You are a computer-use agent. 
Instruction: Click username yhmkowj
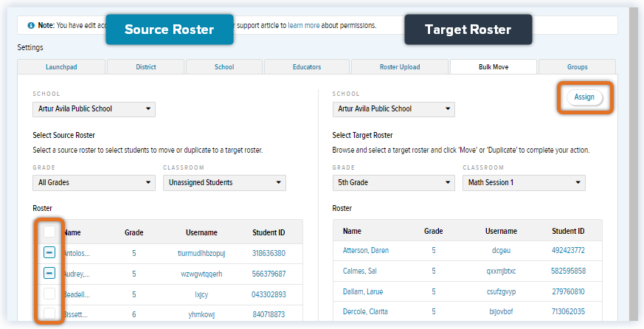click(201, 315)
